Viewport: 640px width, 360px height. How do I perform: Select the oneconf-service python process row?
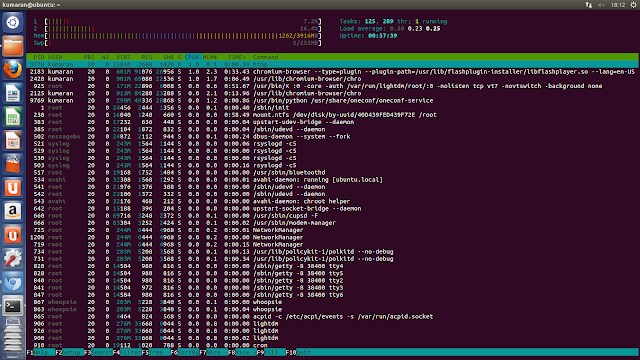332,100
